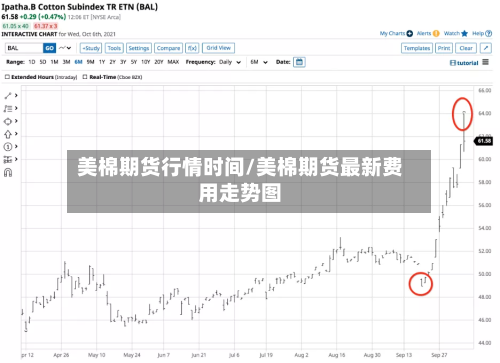Select the trend line drawing tool
The image size is (500, 363).
(8, 96)
